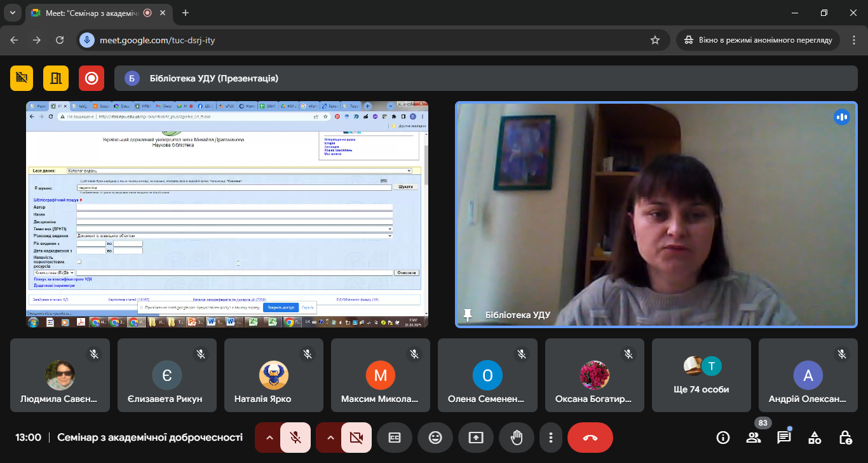Click the 'Ще 74 особи' tile
This screenshot has height=463, width=868.
tap(700, 375)
